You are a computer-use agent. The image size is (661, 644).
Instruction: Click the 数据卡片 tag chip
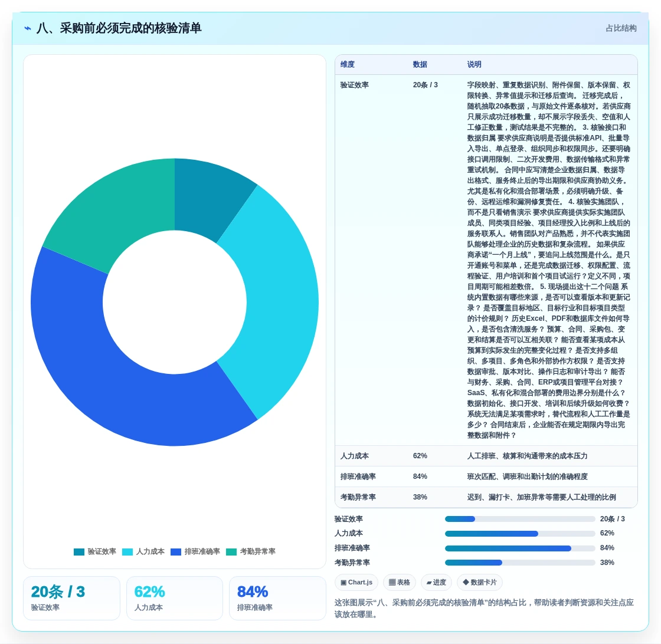(480, 583)
